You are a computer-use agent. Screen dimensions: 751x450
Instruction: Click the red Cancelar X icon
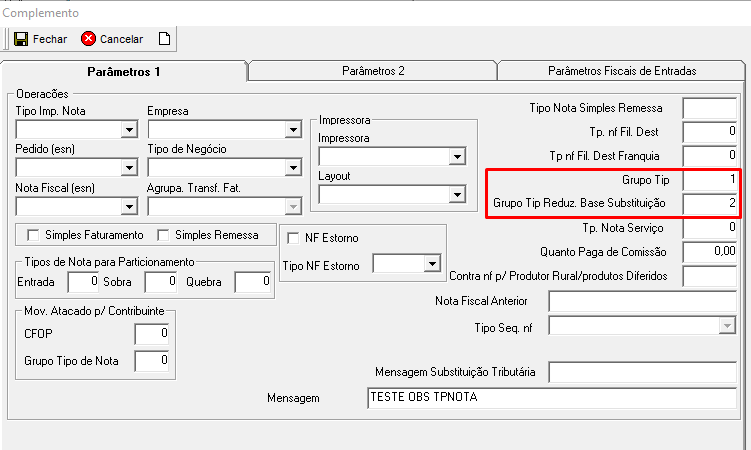coord(88,39)
